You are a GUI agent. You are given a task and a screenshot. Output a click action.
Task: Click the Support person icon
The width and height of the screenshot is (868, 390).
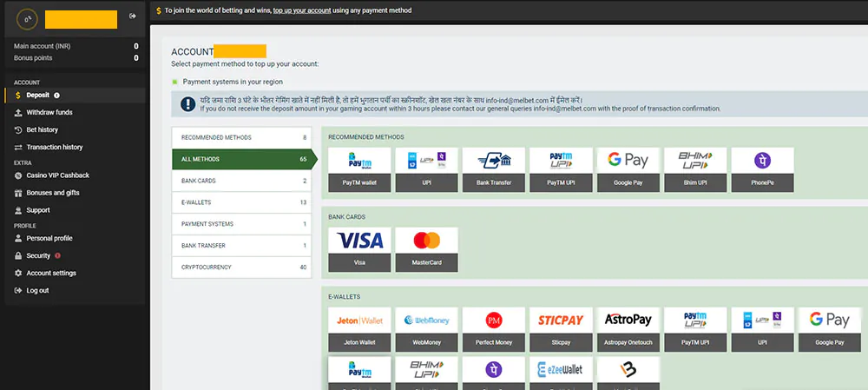point(18,210)
